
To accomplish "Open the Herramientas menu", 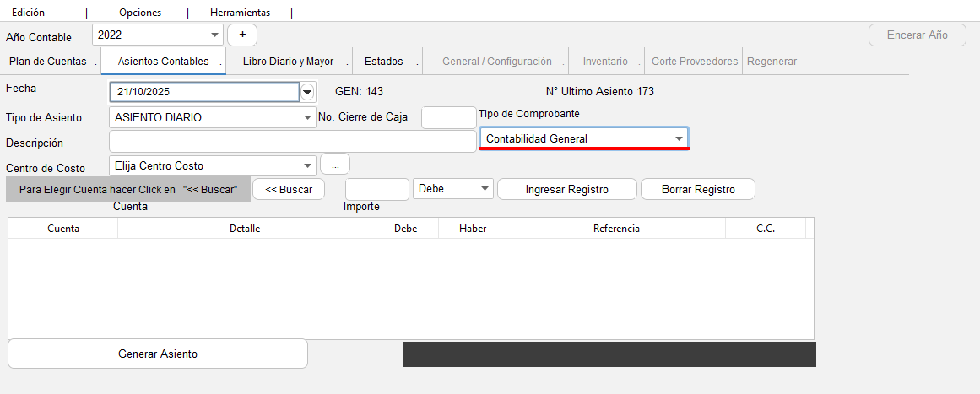I will click(x=240, y=13).
